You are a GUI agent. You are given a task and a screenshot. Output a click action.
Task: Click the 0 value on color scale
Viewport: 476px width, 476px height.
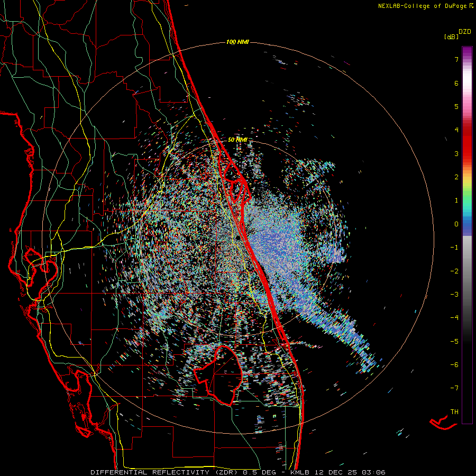coord(456,224)
